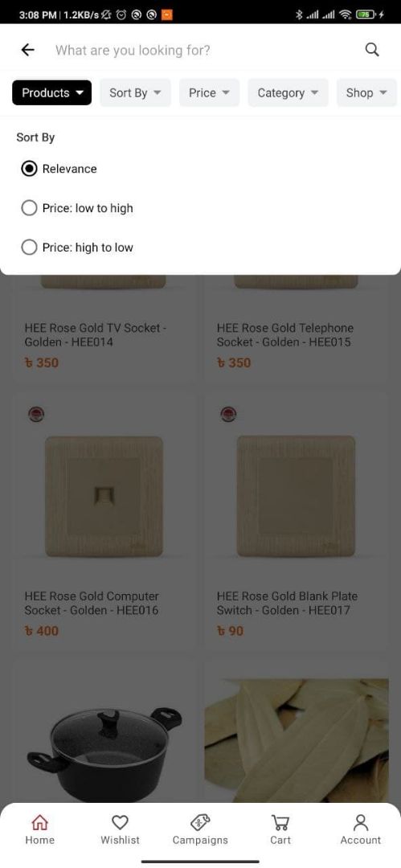The height and width of the screenshot is (868, 401).
Task: Open the Sort By dropdown chip
Action: [x=136, y=92]
